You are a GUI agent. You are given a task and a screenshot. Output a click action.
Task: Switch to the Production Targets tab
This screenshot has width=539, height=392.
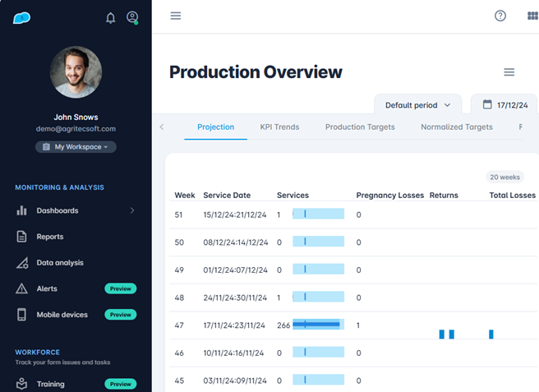click(360, 127)
